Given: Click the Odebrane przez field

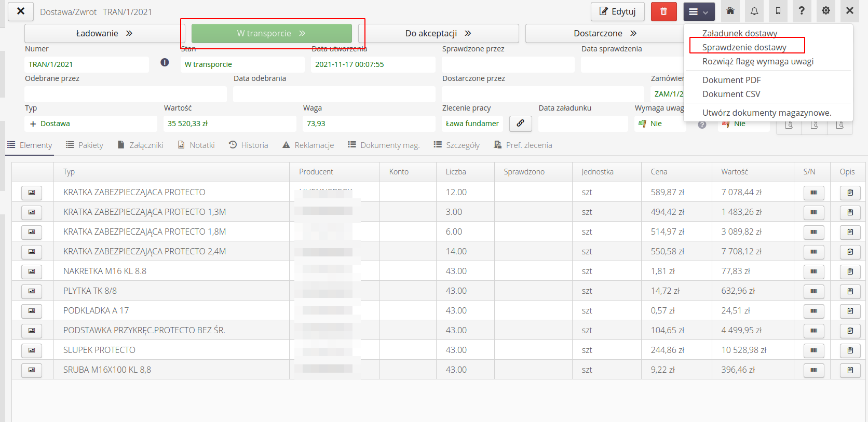Looking at the screenshot, I should pos(126,94).
